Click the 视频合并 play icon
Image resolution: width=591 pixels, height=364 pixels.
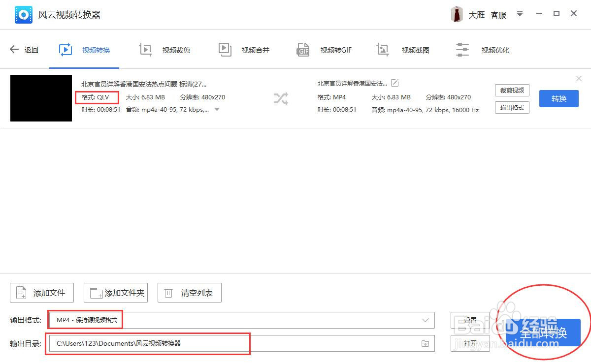tap(225, 50)
